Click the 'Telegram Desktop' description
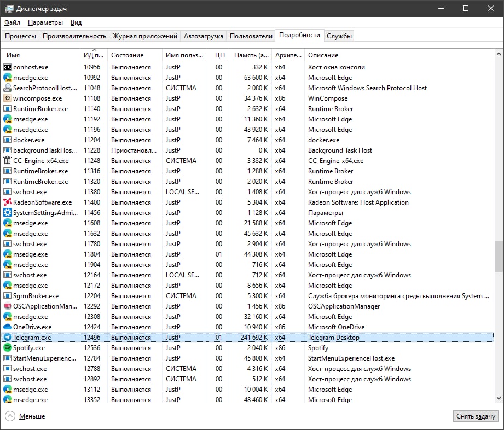504x430 pixels. click(334, 338)
